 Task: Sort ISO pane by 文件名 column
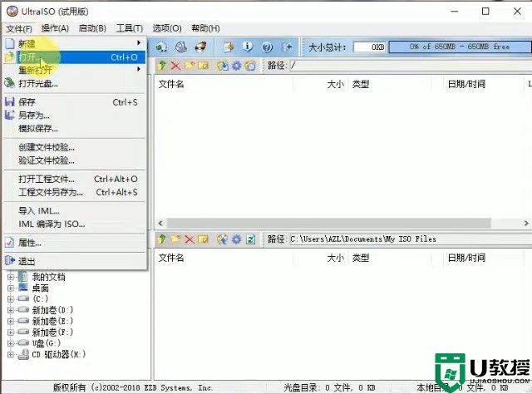(x=224, y=84)
